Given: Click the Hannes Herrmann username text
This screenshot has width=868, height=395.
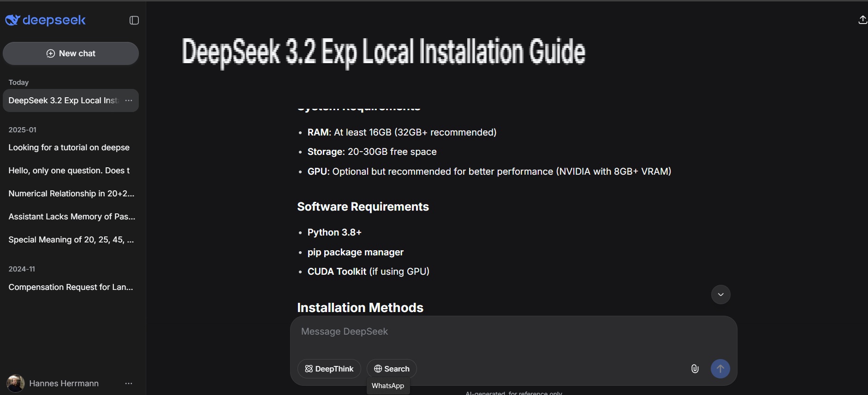Looking at the screenshot, I should pos(64,383).
